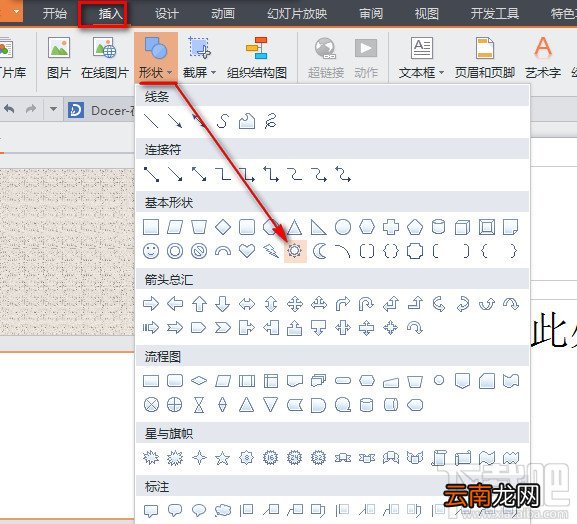Open the 开始 ribbon tab

54,14
